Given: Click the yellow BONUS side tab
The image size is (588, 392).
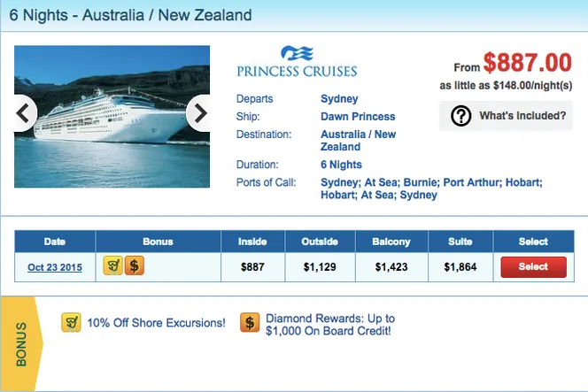Looking at the screenshot, I should 19,342.
